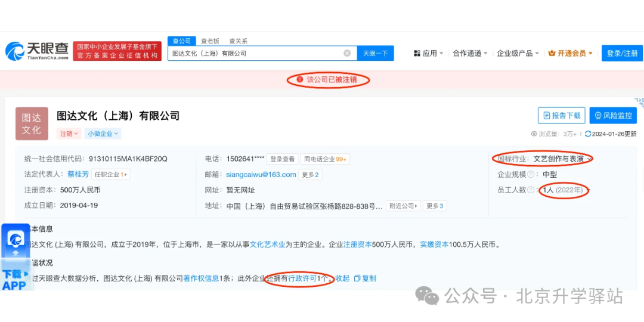Open the 行政许可 link
644x322 pixels.
click(302, 278)
